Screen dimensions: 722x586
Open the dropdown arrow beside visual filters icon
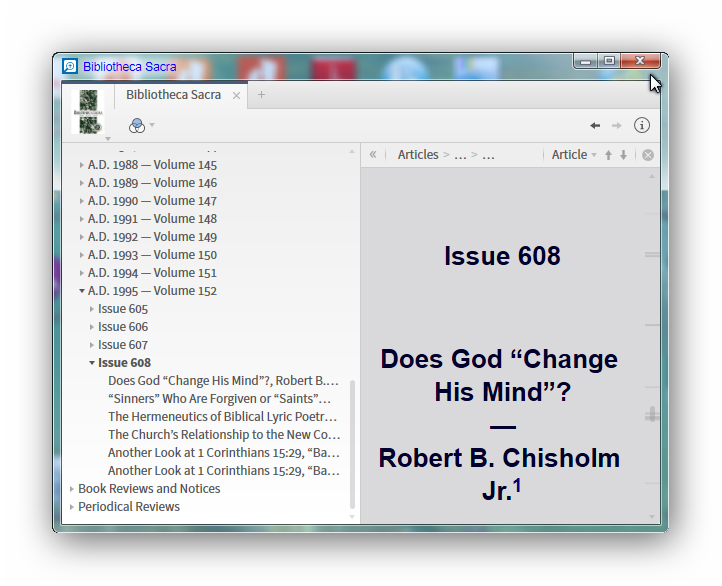pos(152,125)
